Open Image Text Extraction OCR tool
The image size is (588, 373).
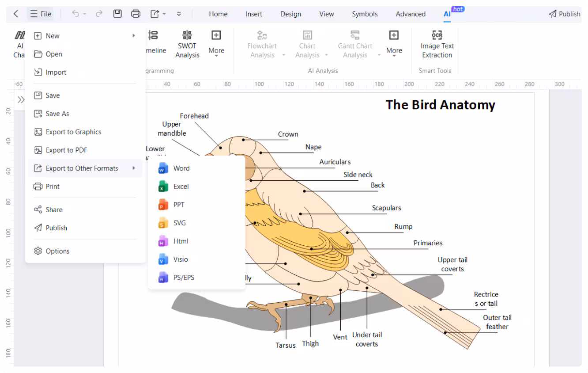(x=437, y=44)
